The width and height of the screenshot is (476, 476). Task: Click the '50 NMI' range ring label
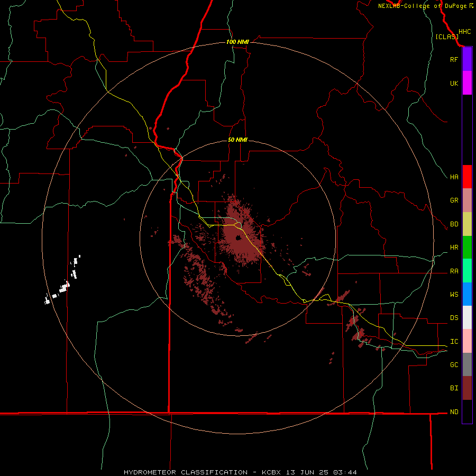pos(237,140)
